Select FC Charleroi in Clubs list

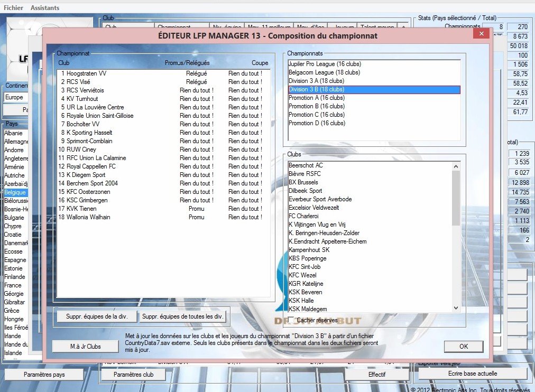pos(370,216)
